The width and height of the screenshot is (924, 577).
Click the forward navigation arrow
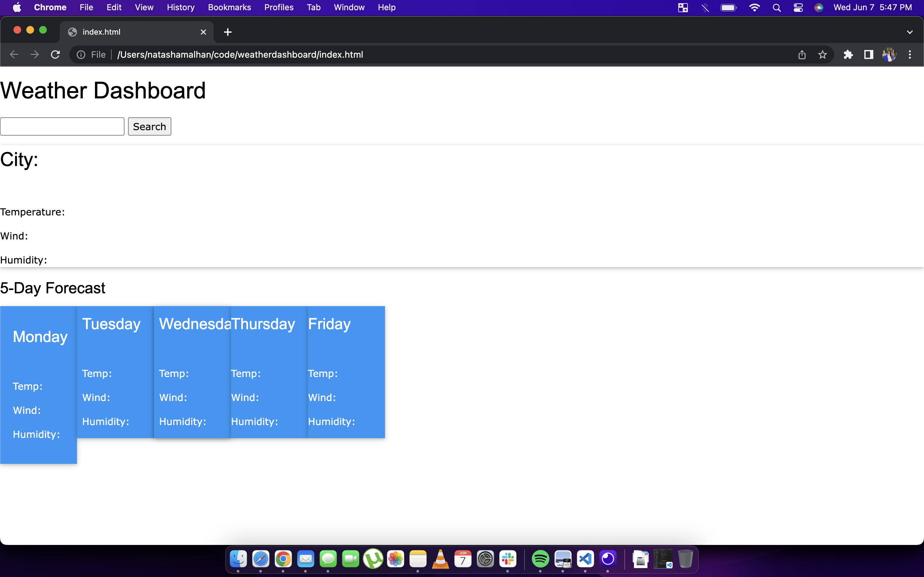tap(34, 54)
